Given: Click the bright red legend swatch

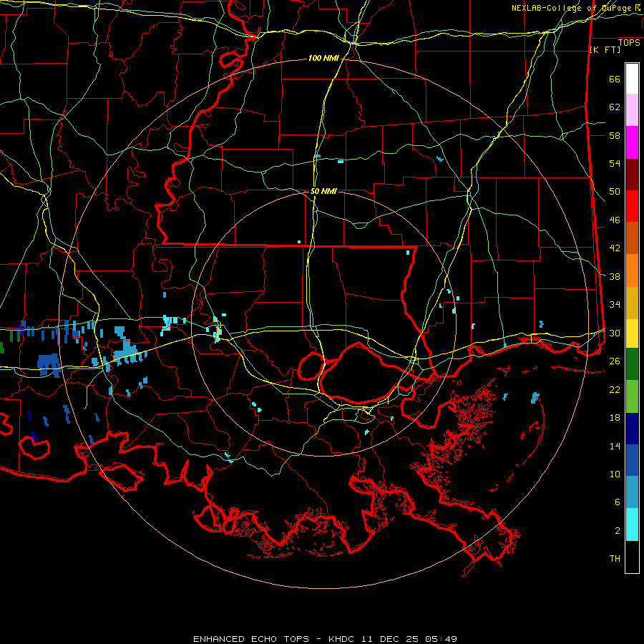Looking at the screenshot, I should click(632, 206).
